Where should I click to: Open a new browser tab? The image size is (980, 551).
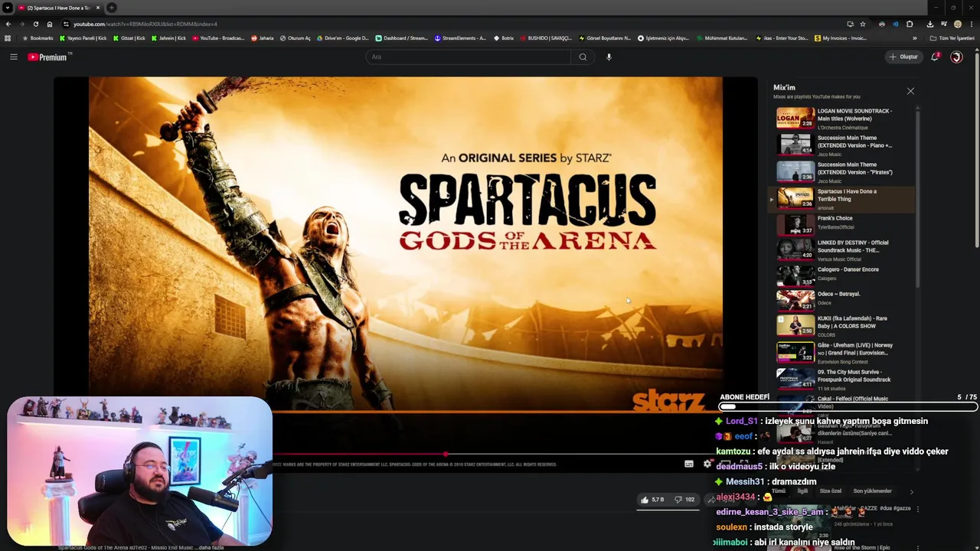pyautogui.click(x=112, y=8)
